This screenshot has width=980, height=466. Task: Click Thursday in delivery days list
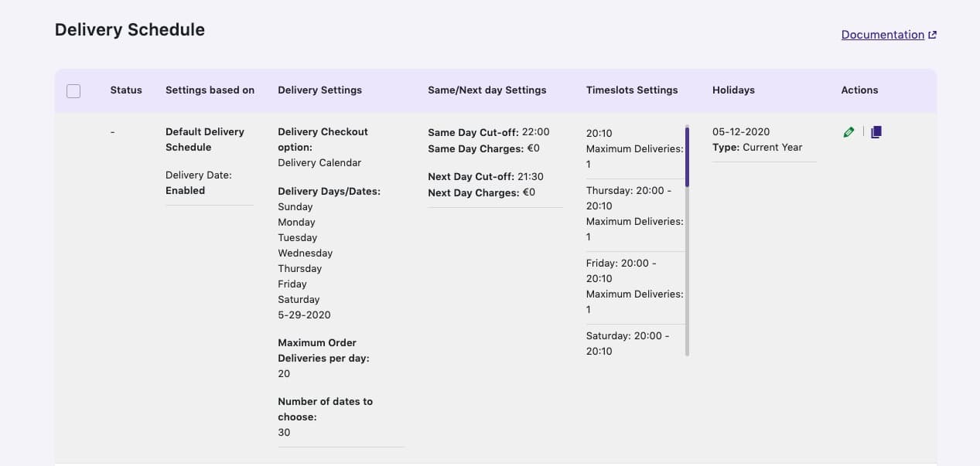[x=299, y=269]
